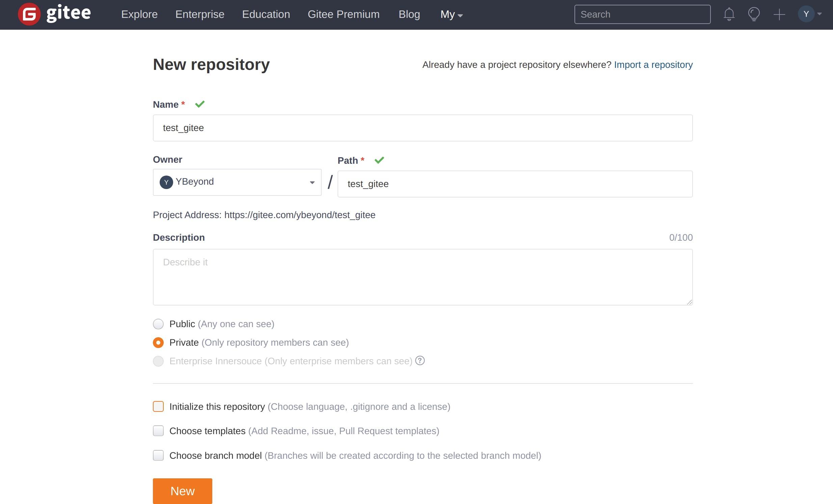
Task: Click the YBeyond owner avatar icon
Action: coord(166,182)
